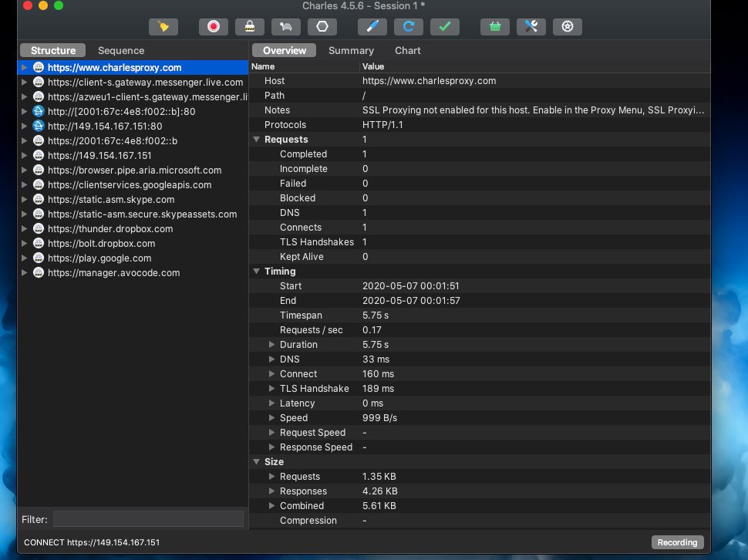
Task: Select https://bolt.dropbox.com host entry
Action: coord(101,244)
